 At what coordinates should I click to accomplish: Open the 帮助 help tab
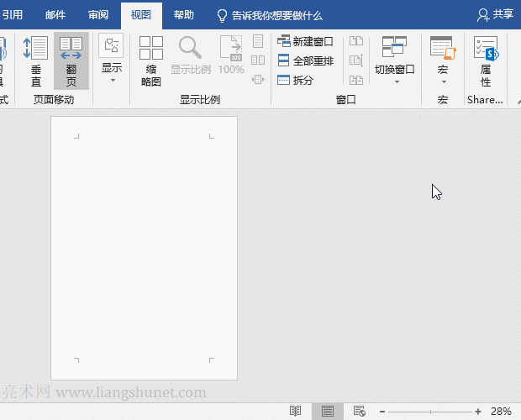click(183, 15)
